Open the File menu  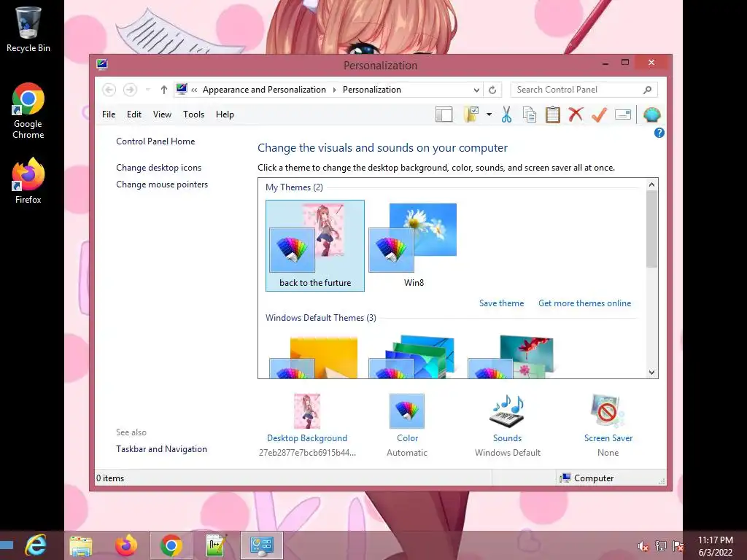109,114
